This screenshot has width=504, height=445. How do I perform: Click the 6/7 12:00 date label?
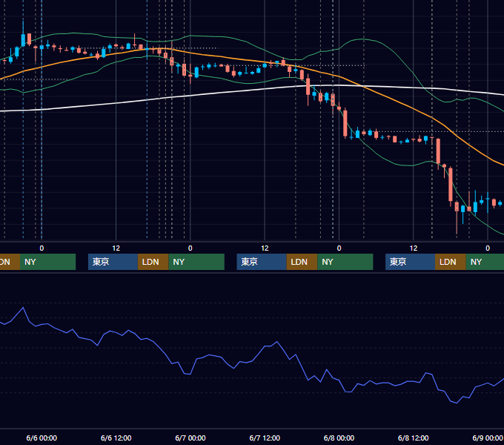[x=265, y=438]
